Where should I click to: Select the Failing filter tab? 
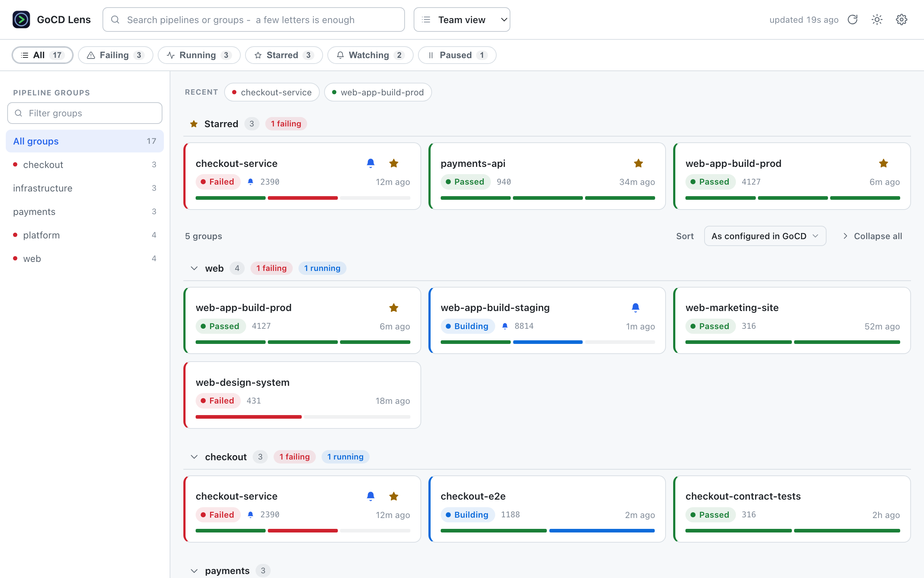pyautogui.click(x=115, y=55)
